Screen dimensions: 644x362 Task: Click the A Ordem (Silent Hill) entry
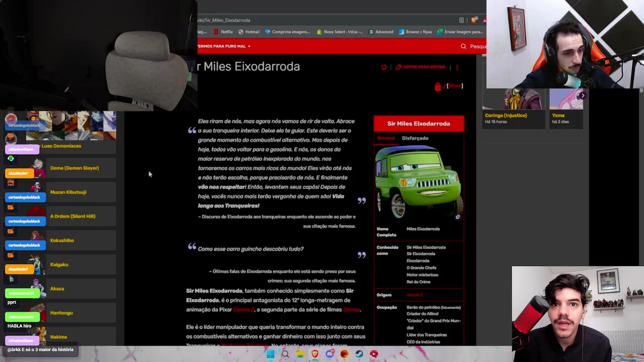72,216
